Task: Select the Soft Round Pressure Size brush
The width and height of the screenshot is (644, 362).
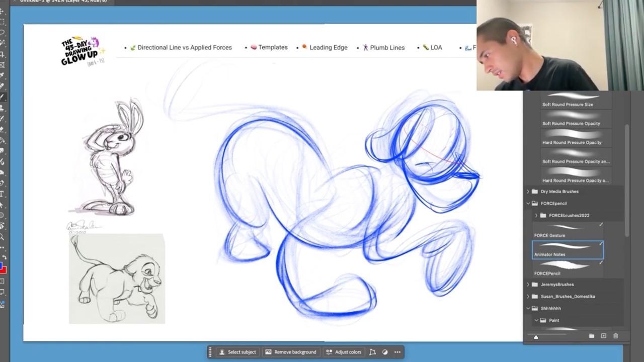Action: pyautogui.click(x=576, y=100)
